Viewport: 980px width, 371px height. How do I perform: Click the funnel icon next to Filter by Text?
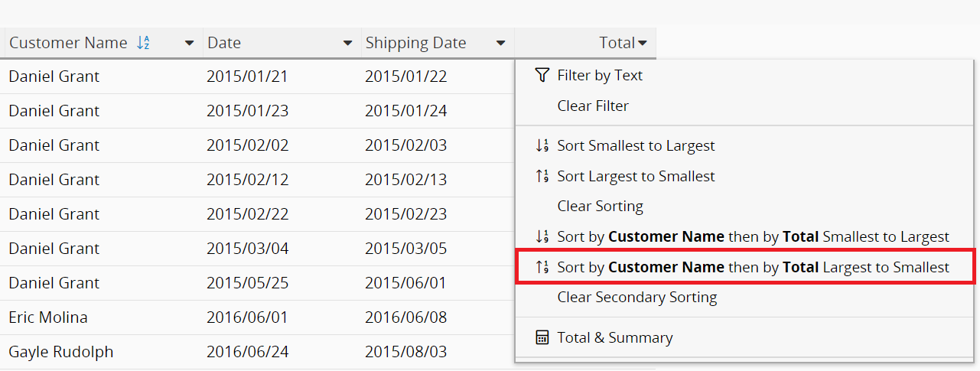click(x=542, y=75)
